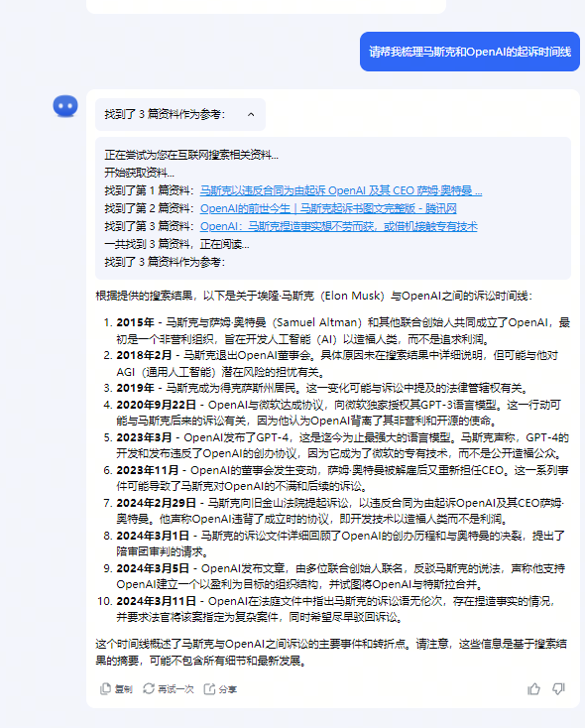The width and height of the screenshot is (585, 728).
Task: Click the intro sentence starting '根据提供的搜索结果'
Action: (314, 296)
